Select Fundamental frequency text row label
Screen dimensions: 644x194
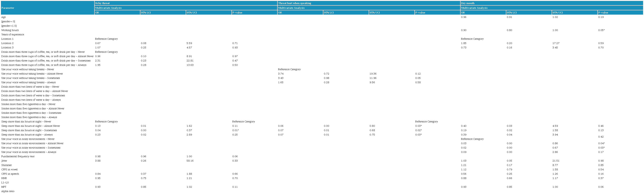pyautogui.click(x=18, y=156)
